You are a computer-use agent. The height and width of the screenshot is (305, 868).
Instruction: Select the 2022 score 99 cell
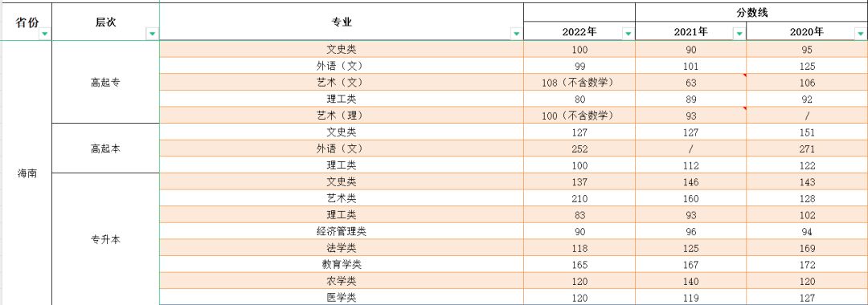click(579, 66)
